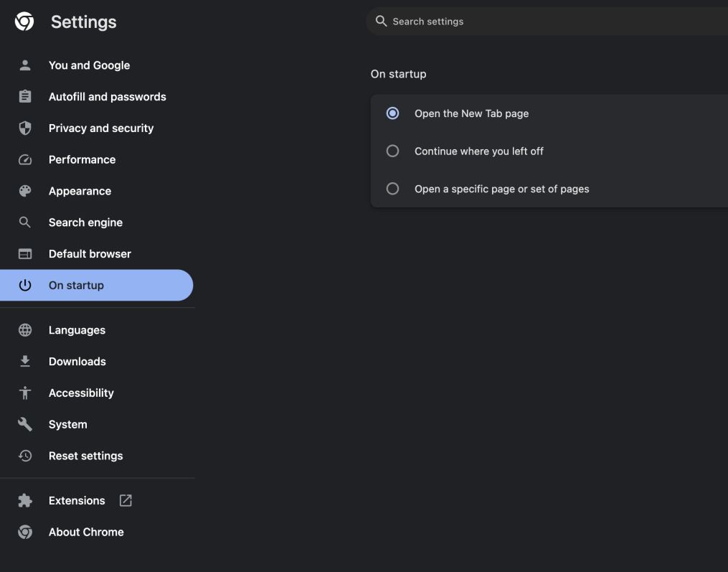Click the download arrow icon for Downloads
The height and width of the screenshot is (572, 728).
coord(25,362)
